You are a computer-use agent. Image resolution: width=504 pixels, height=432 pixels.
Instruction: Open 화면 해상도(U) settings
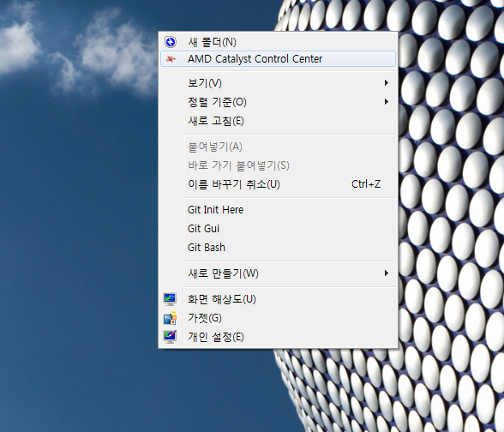278,299
